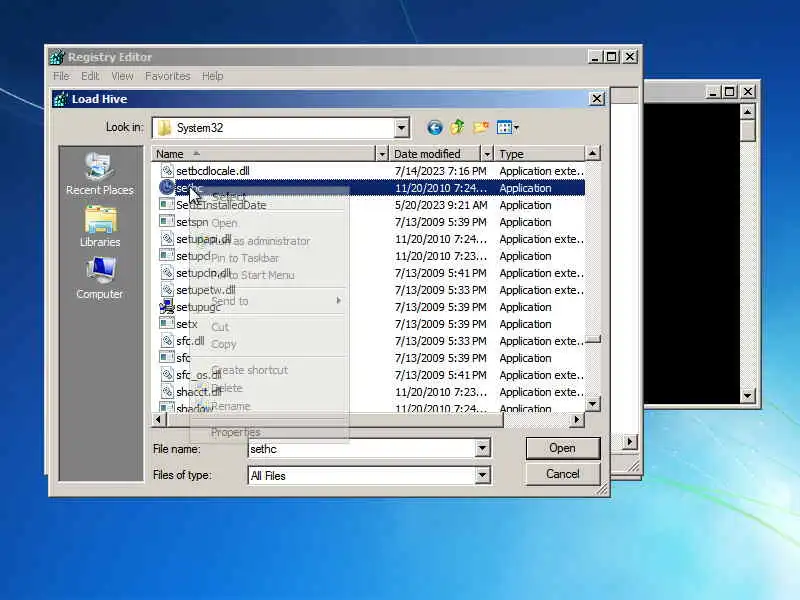Open Recent Places in the sidebar
This screenshot has width=800, height=600.
99,174
